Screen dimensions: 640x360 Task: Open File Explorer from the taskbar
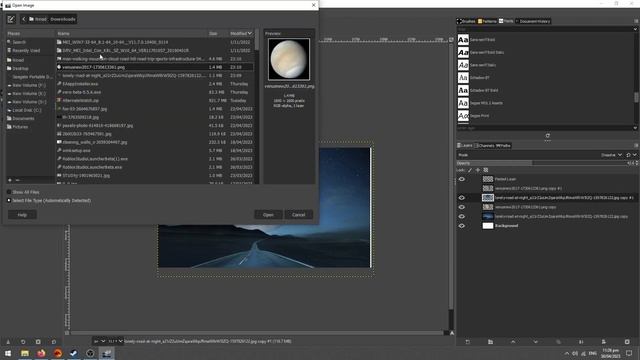tap(25, 353)
